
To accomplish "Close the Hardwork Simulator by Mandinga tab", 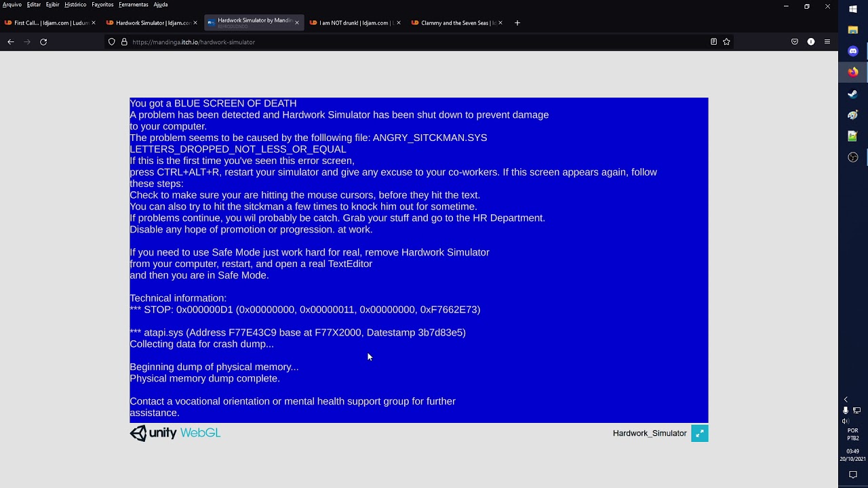I will pyautogui.click(x=296, y=23).
